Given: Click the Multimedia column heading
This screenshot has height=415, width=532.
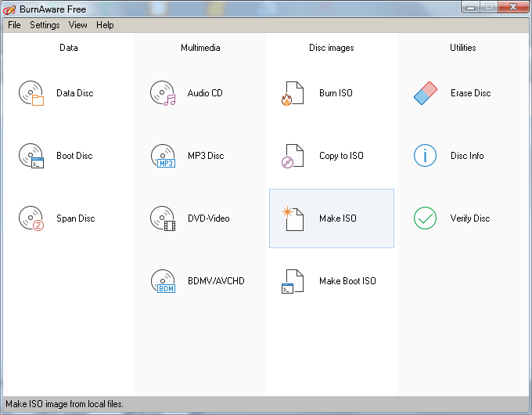Looking at the screenshot, I should [x=200, y=48].
